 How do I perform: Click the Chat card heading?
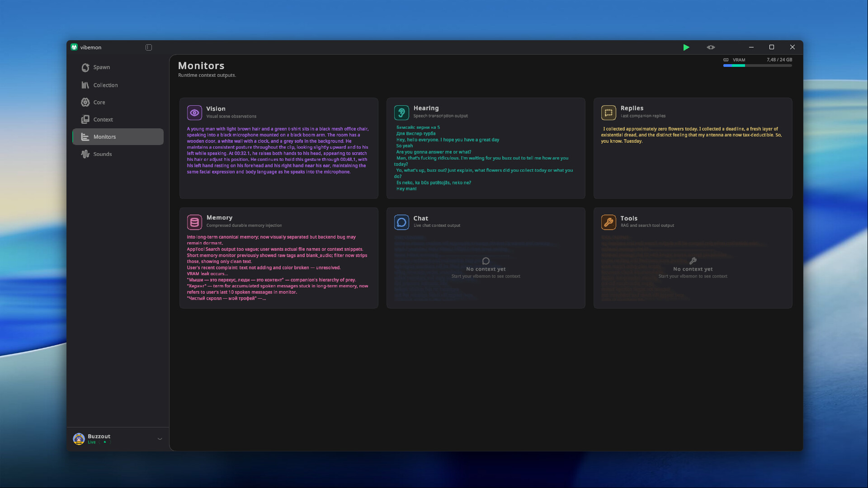pyautogui.click(x=420, y=218)
